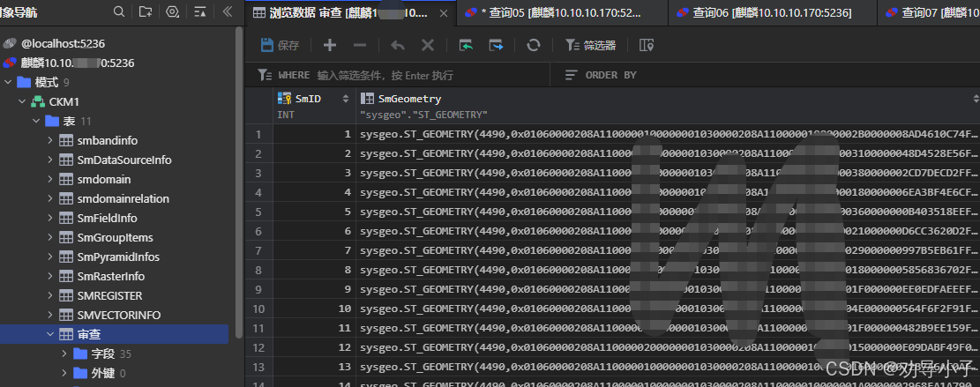Click the undo arrow icon
The width and height of the screenshot is (980, 387).
pyautogui.click(x=398, y=45)
